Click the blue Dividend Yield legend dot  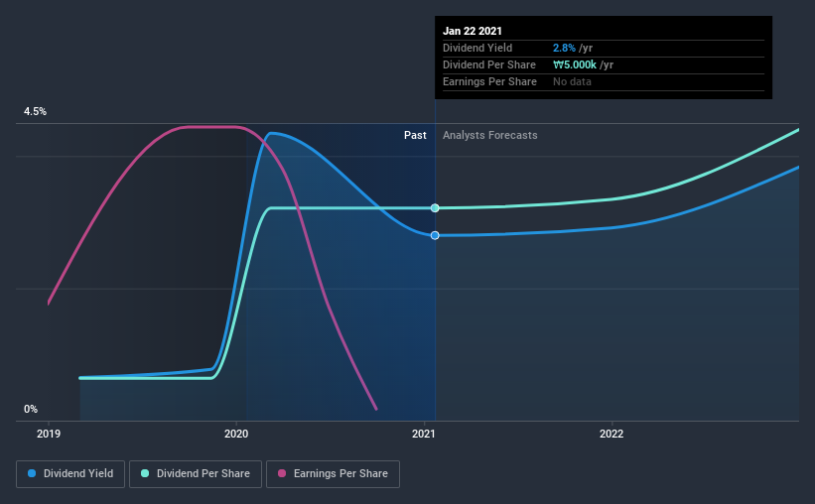pyautogui.click(x=32, y=473)
